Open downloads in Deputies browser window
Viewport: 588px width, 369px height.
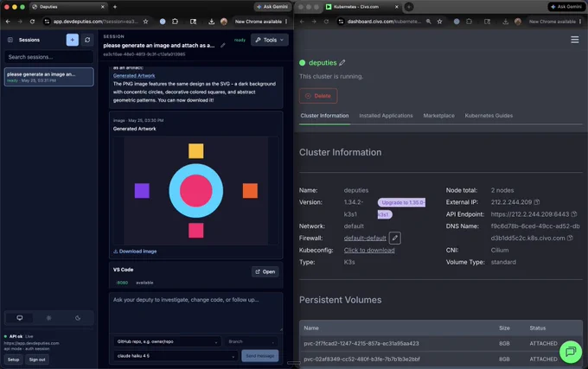coord(212,22)
